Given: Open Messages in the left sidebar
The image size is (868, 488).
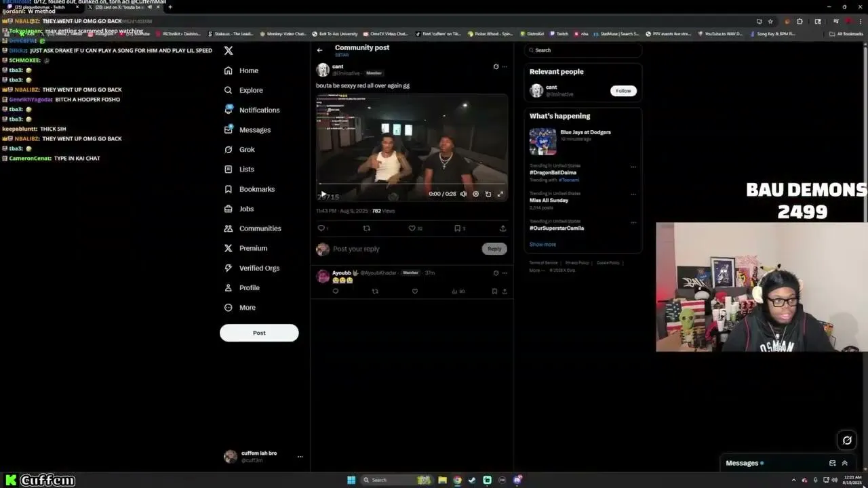Looking at the screenshot, I should click(x=248, y=129).
